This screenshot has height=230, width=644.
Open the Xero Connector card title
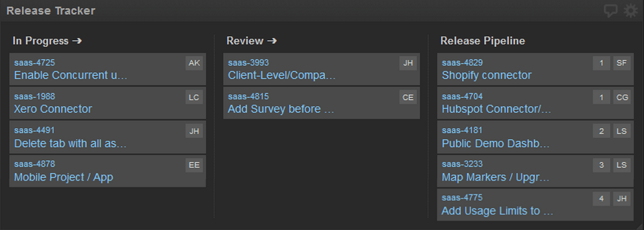click(53, 109)
